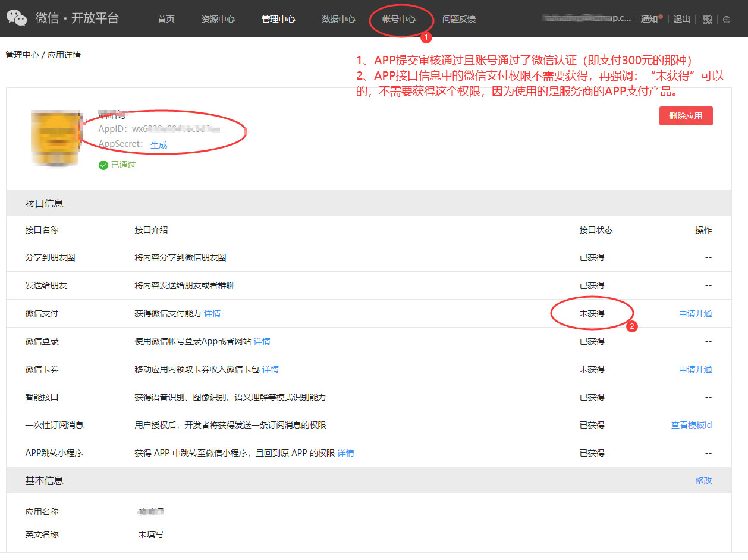Click 未获得 status in 微信支付 row
The image size is (748, 560).
592,313
